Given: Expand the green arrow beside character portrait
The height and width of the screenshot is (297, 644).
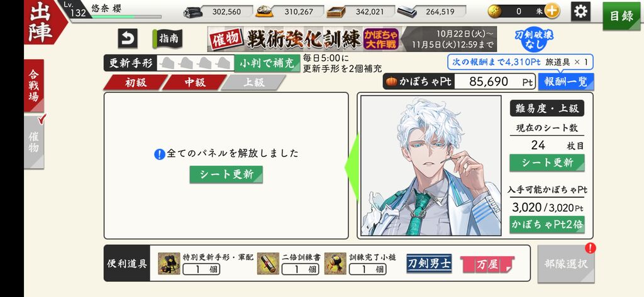Looking at the screenshot, I should tap(352, 166).
